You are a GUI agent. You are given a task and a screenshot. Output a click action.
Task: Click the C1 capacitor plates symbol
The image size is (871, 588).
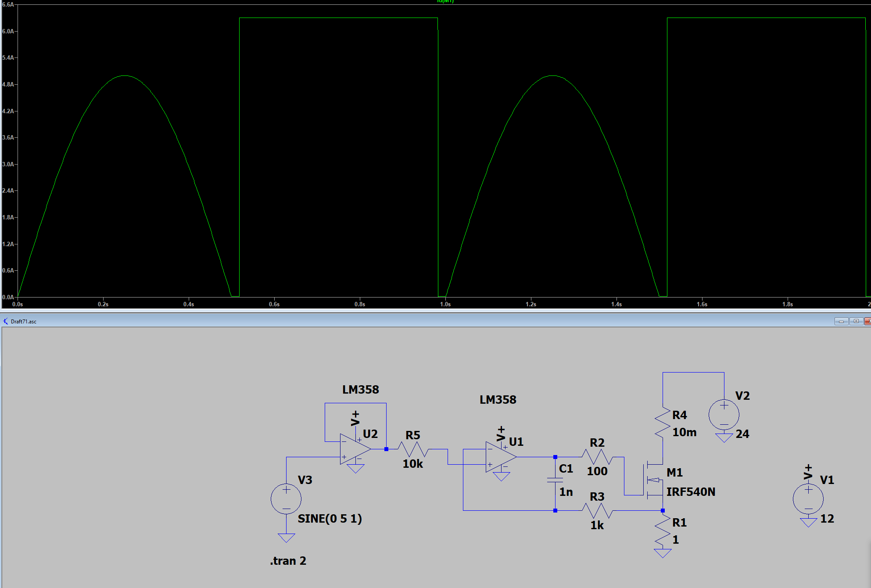555,480
